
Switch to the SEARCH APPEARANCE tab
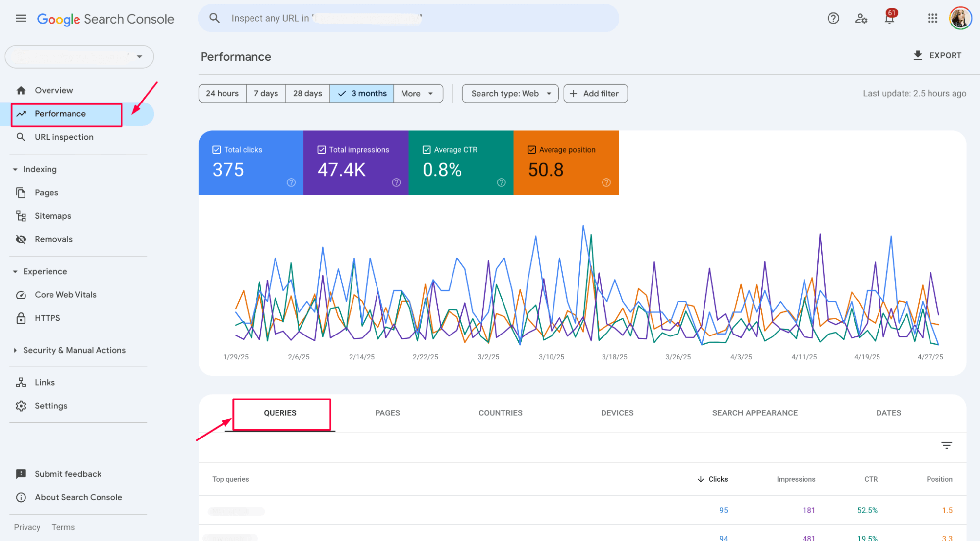pos(754,413)
